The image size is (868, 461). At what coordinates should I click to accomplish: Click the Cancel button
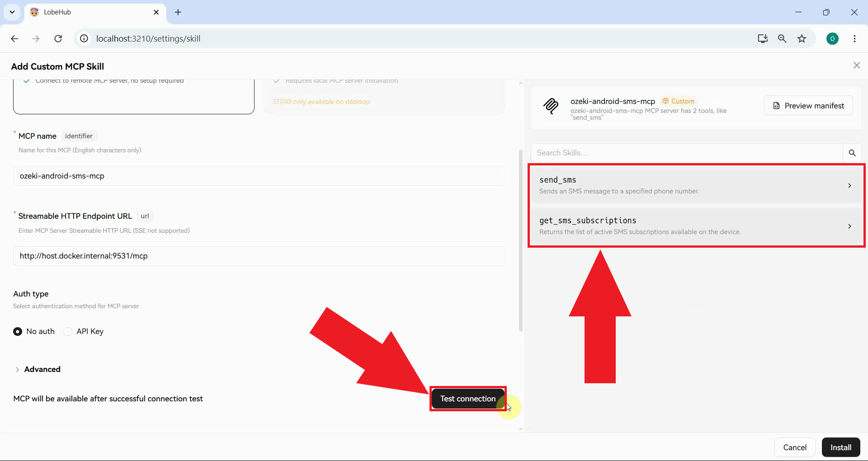[795, 447]
